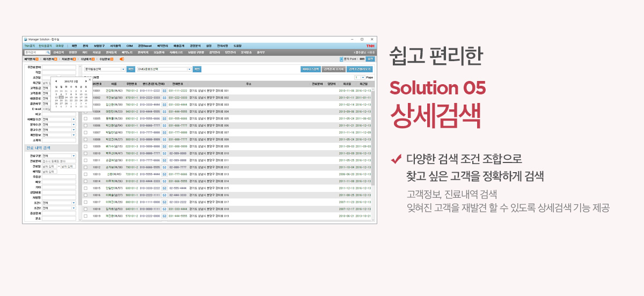
Task: Click the 주증상 input field
Action: [x=59, y=177]
